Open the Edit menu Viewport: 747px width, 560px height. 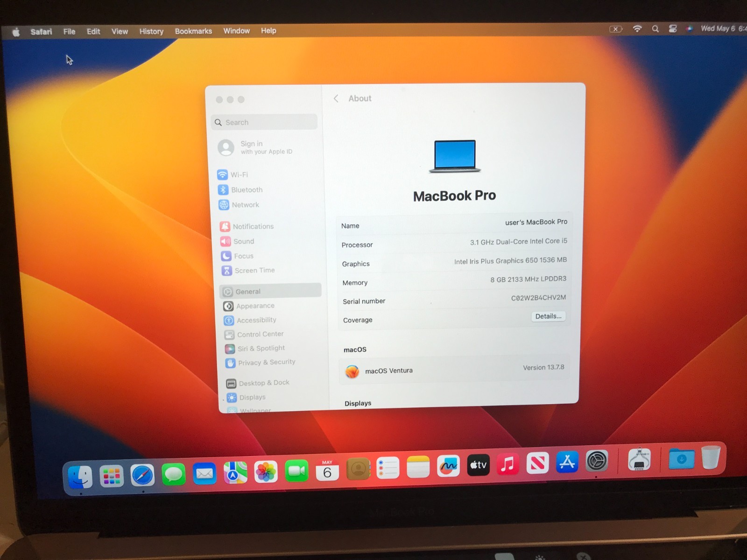pyautogui.click(x=93, y=31)
